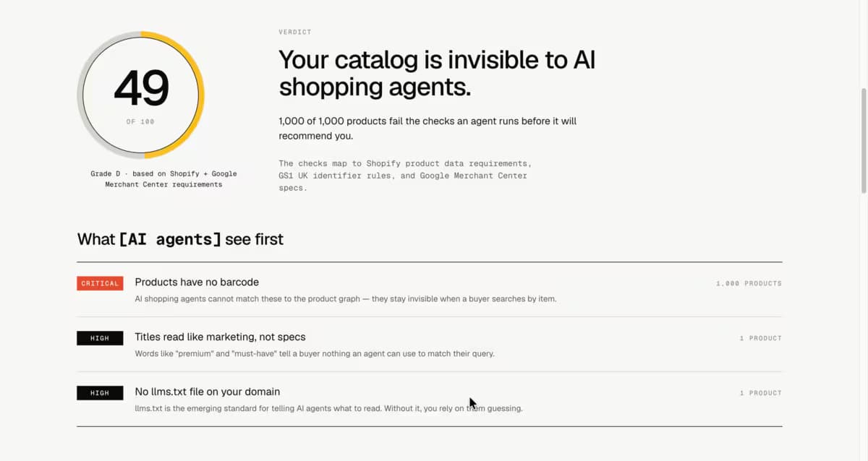Click the first HIGH severity badge
The width and height of the screenshot is (868, 461).
[x=99, y=337]
